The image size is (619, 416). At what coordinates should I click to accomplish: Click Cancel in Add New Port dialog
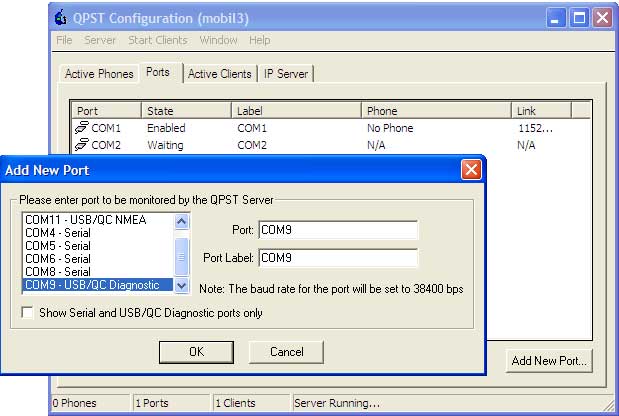pos(287,352)
